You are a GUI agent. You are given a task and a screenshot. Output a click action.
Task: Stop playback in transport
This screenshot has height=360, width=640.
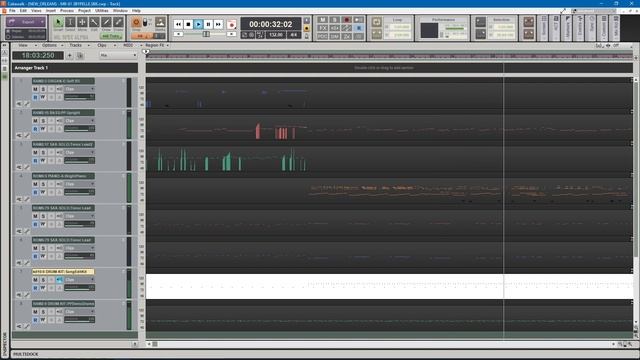[x=188, y=24]
